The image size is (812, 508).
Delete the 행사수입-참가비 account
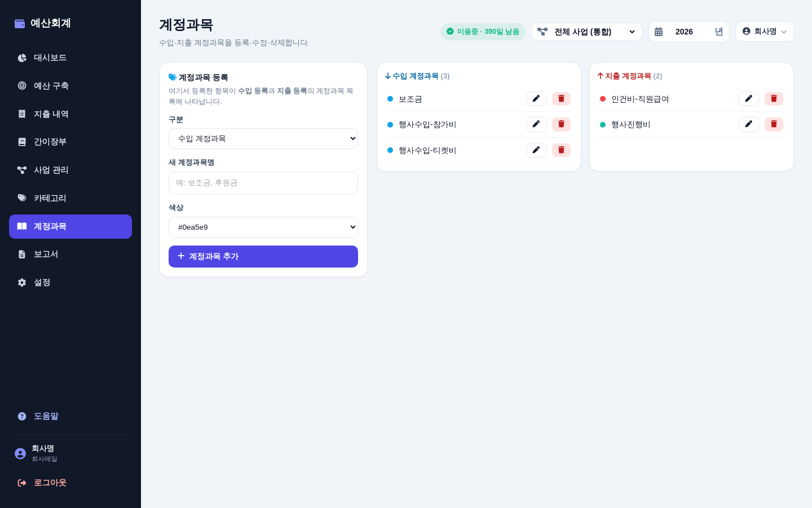coord(561,124)
